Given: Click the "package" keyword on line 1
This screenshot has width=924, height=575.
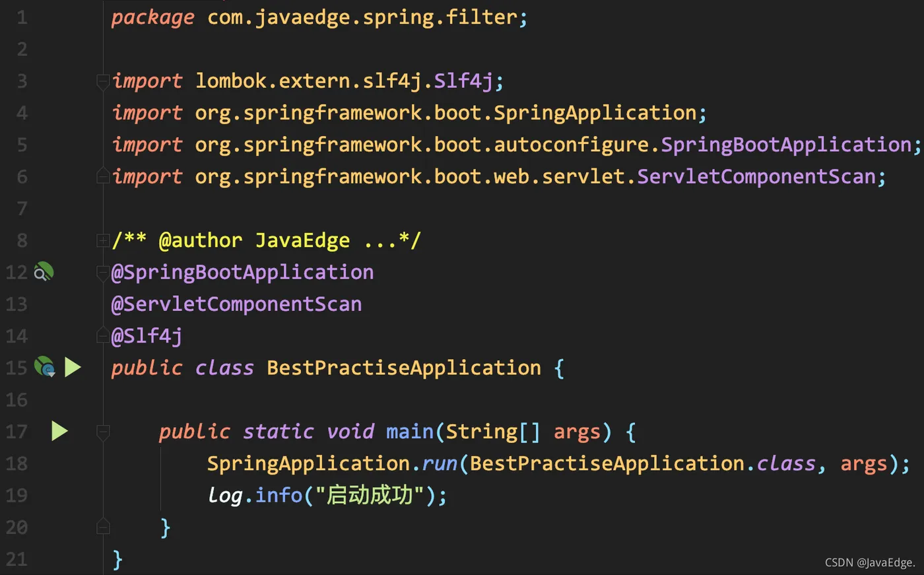Looking at the screenshot, I should 152,18.
